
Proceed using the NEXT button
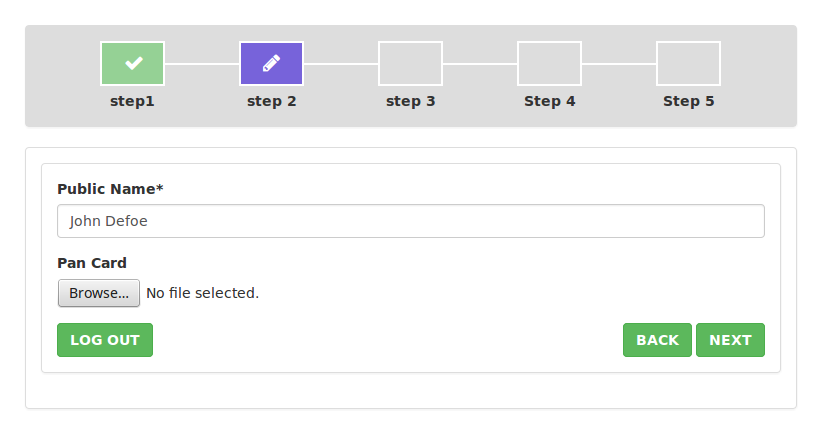tap(730, 340)
